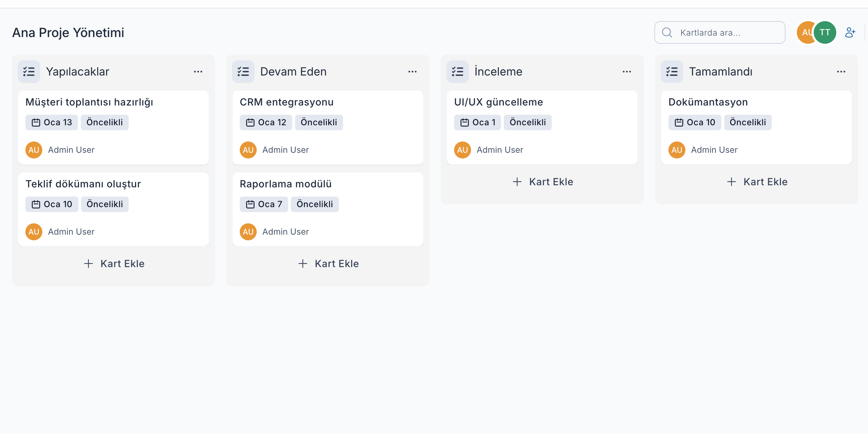Click the calendar icon on CRM entegrasyonu card
The image size is (868, 434).
coord(250,122)
